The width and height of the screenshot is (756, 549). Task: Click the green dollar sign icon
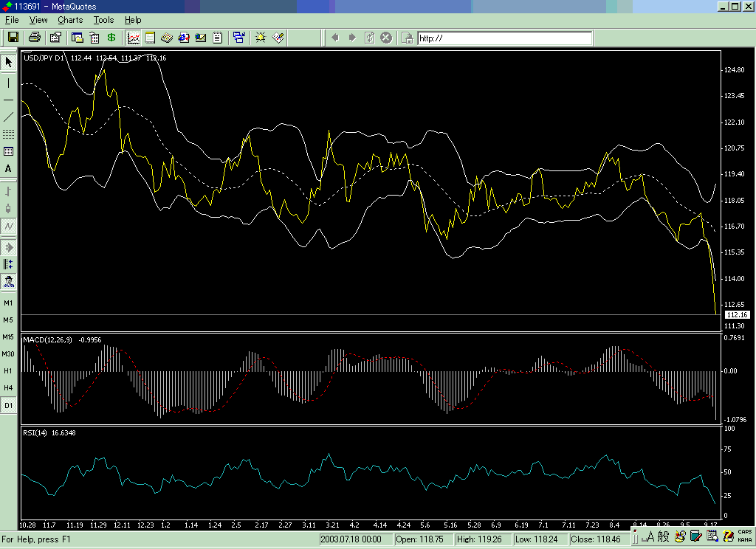111,37
